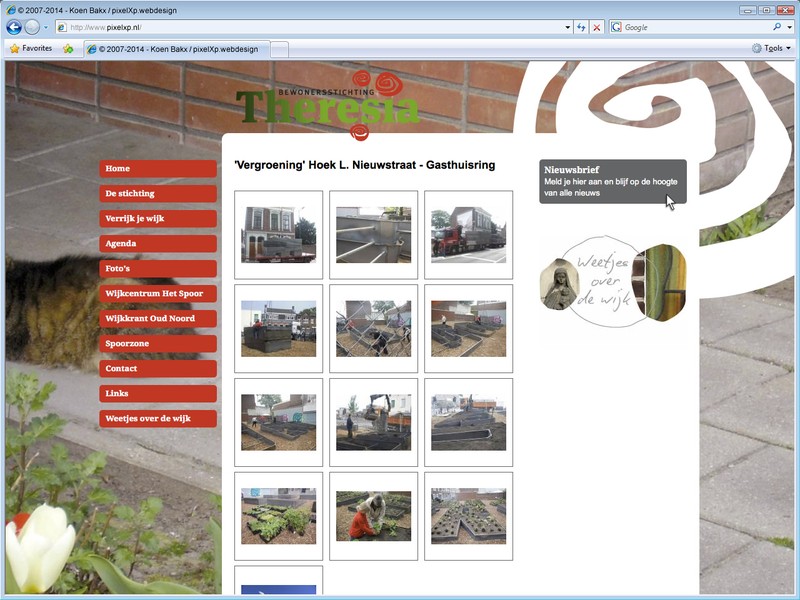Click the Theresia logo in header

pyautogui.click(x=328, y=105)
